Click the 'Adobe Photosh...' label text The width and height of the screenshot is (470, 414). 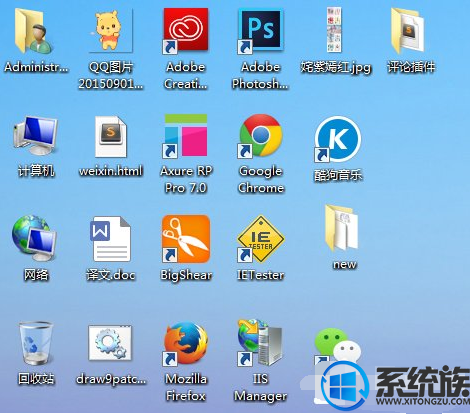click(260, 75)
